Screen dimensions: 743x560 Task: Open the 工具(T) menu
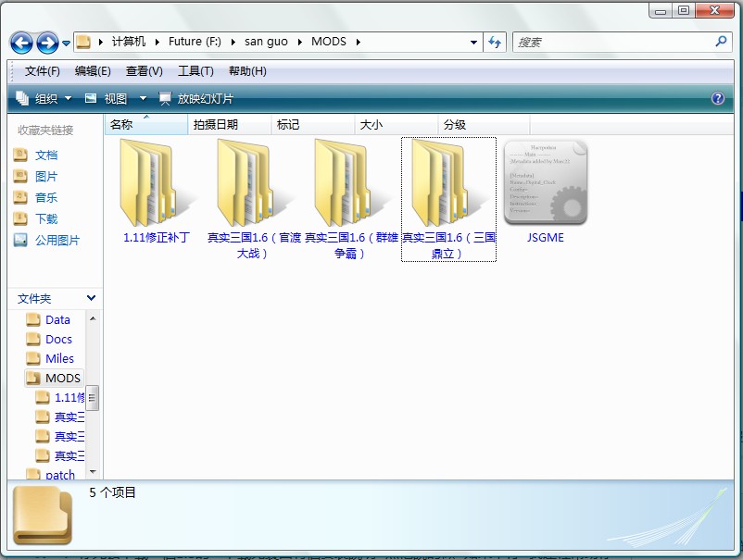[x=195, y=71]
